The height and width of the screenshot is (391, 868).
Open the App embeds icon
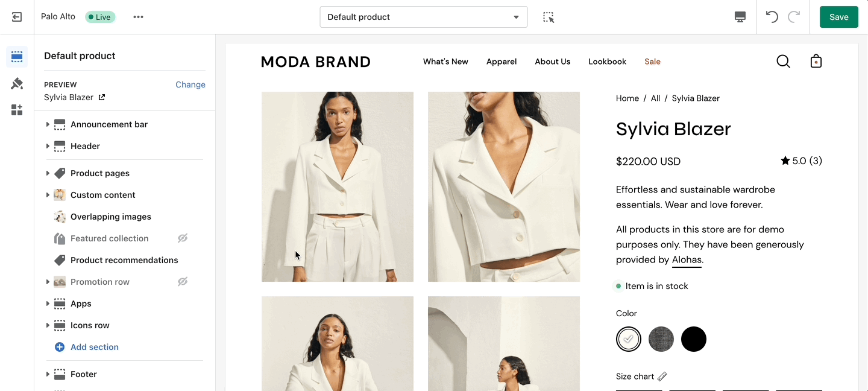[x=17, y=110]
